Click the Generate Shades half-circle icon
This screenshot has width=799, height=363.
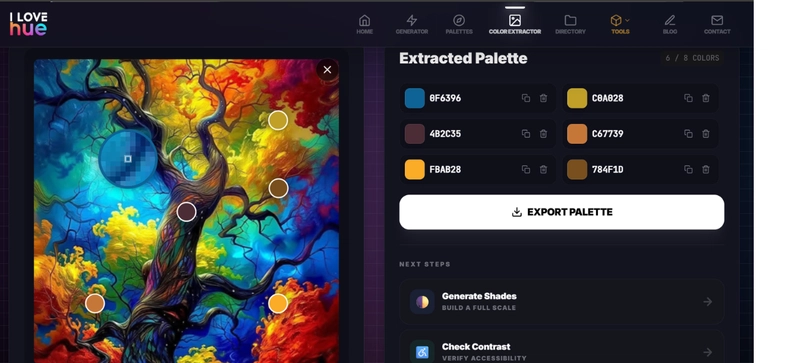click(x=422, y=302)
